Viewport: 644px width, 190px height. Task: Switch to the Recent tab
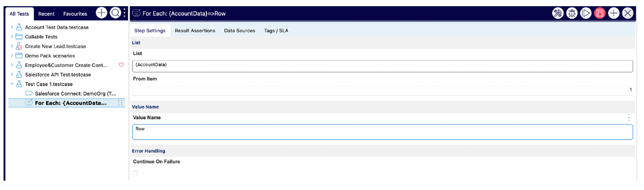tap(47, 14)
